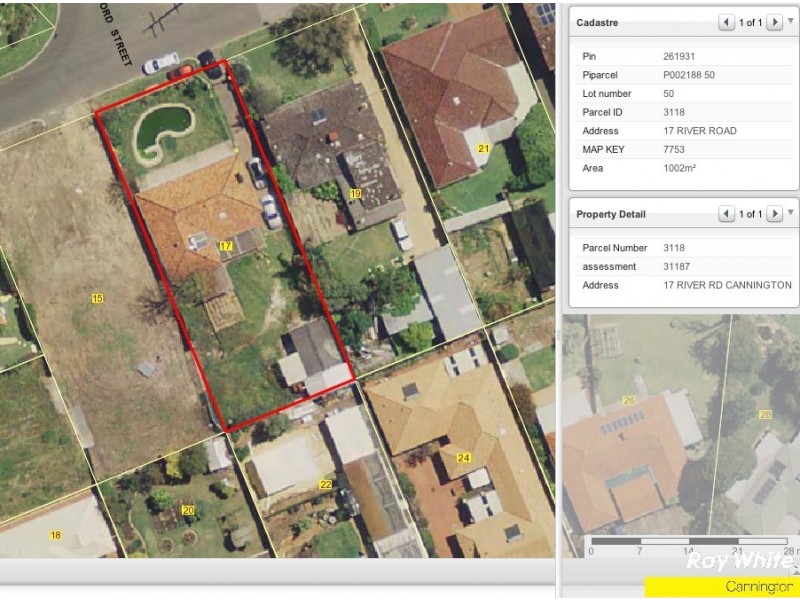The height and width of the screenshot is (600, 800).
Task: Collapse the Property Detail panel using its arrow
Action: coord(791,211)
